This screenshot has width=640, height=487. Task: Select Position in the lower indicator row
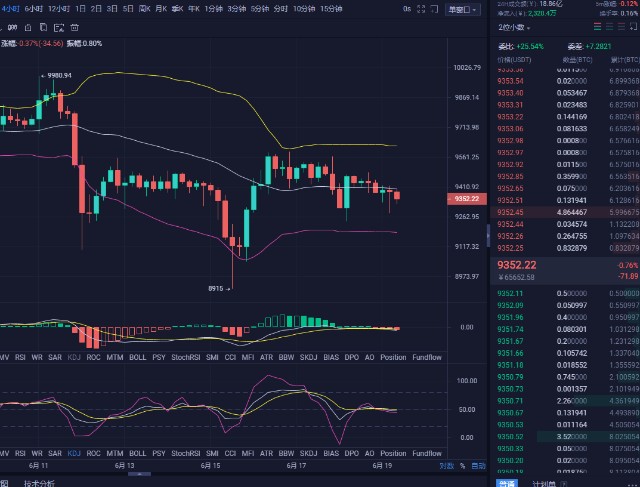click(393, 453)
